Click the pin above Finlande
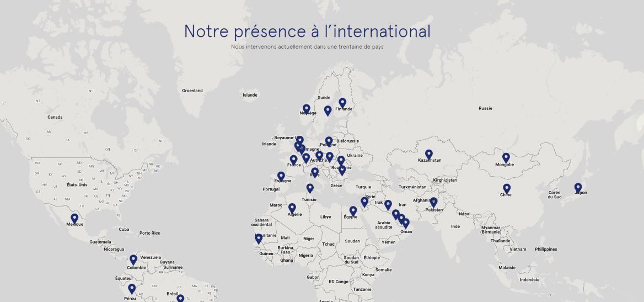 (x=342, y=103)
